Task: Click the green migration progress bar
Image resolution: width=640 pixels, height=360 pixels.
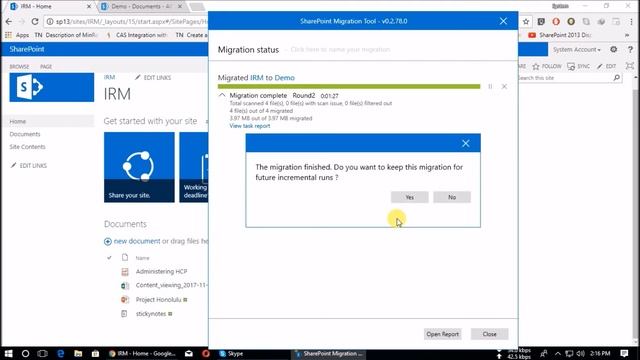Action: point(349,87)
